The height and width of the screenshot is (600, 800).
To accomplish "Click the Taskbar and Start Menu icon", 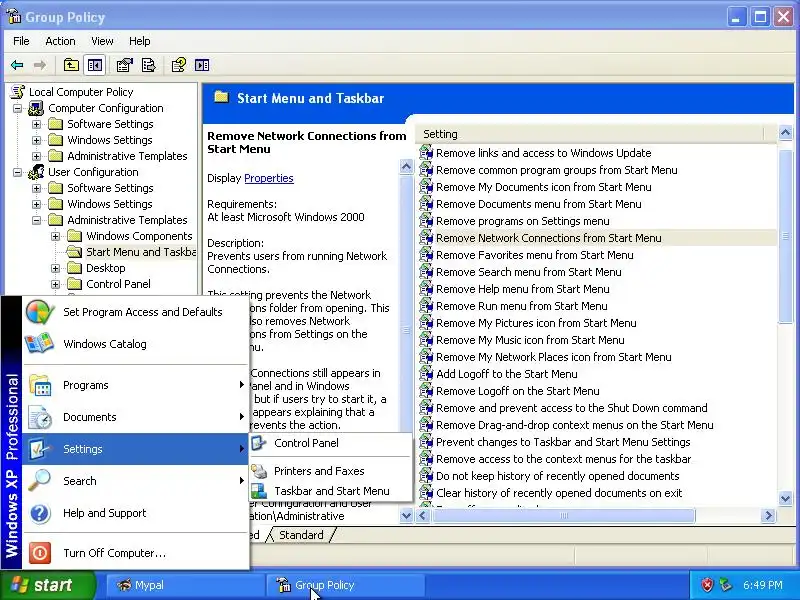I will click(x=259, y=491).
